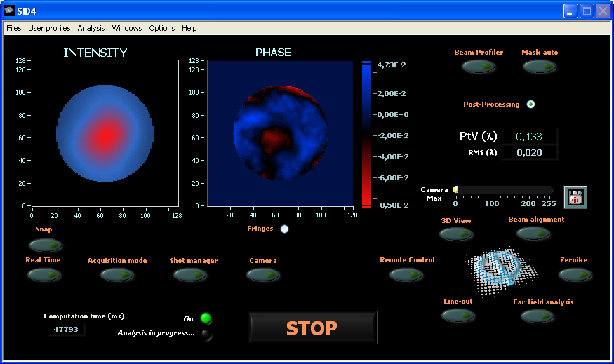Enable the Fringes radio toggle
This screenshot has height=364, width=614.
[284, 229]
